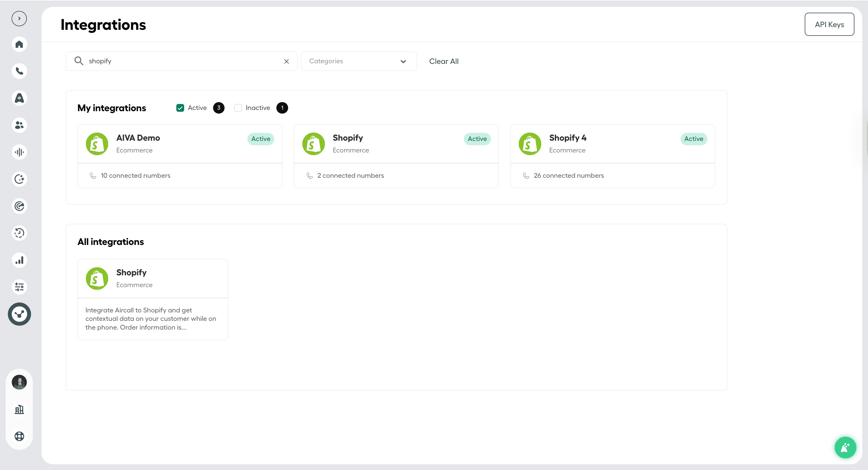Click the 'My integrations' heading
868x470 pixels.
[x=112, y=108]
